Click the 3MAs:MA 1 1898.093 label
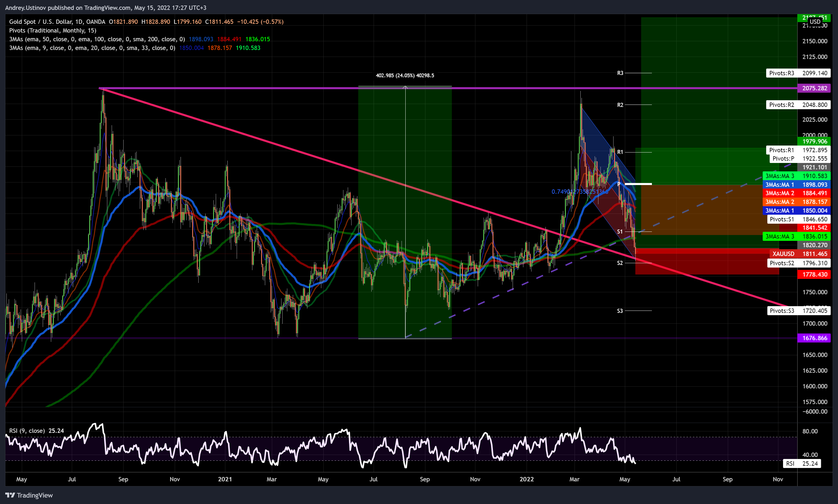 tap(796, 185)
